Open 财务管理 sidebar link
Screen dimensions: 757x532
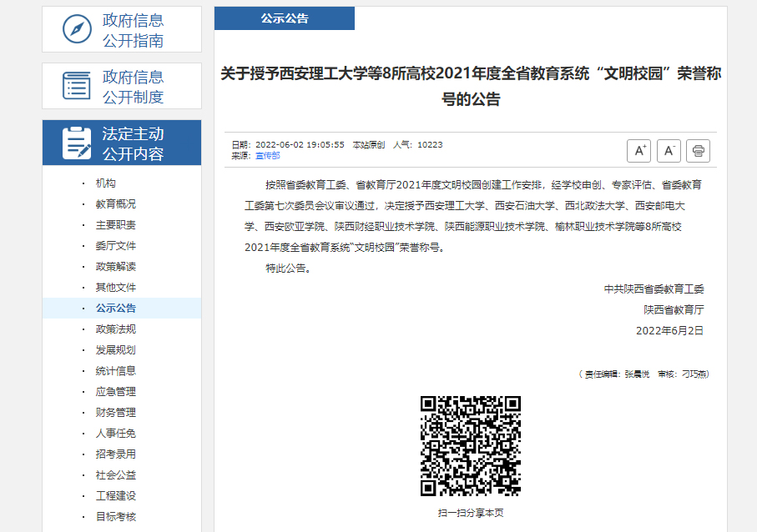tap(115, 413)
